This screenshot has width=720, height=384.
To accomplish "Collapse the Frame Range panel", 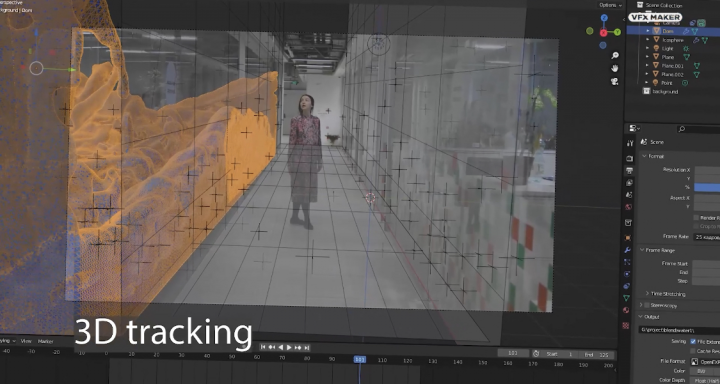I will pos(642,250).
